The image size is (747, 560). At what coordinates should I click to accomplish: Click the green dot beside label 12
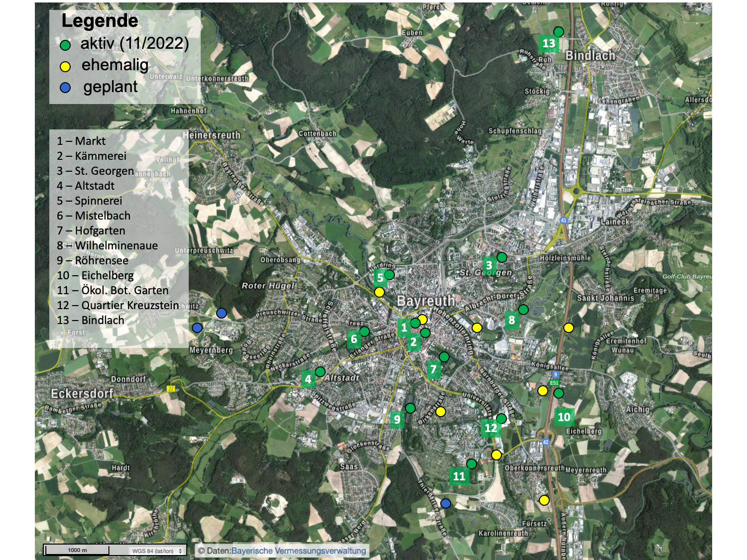click(x=501, y=419)
